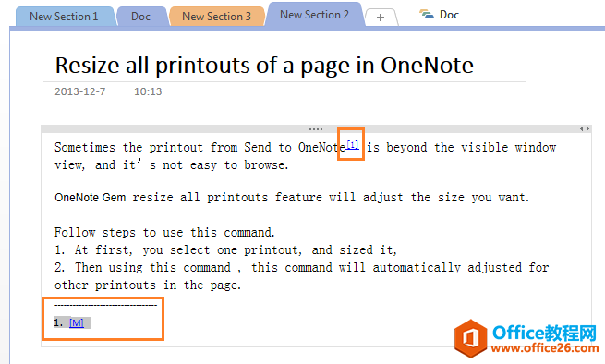Image resolution: width=605 pixels, height=364 pixels.
Task: Click the note container's four-dot handle
Action: tap(316, 129)
